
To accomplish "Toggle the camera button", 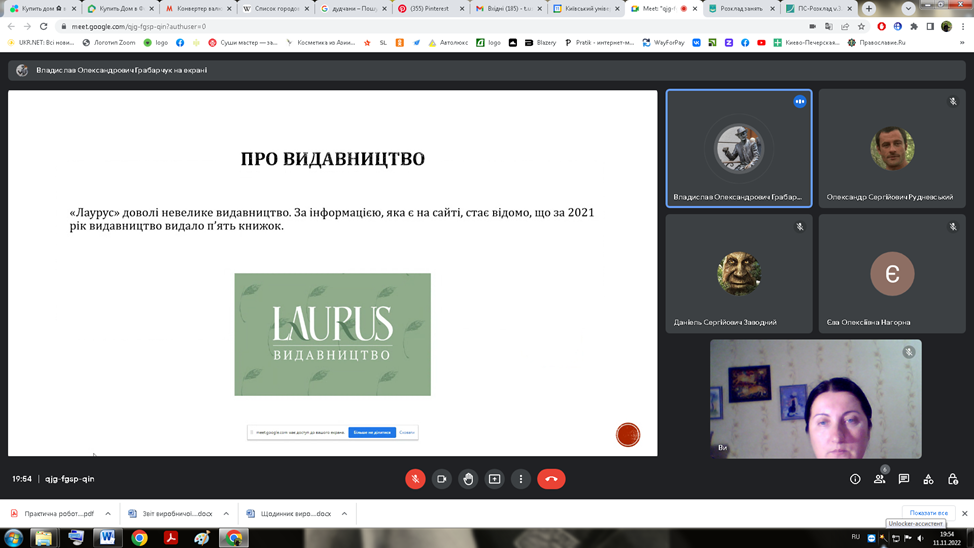I will click(x=442, y=479).
